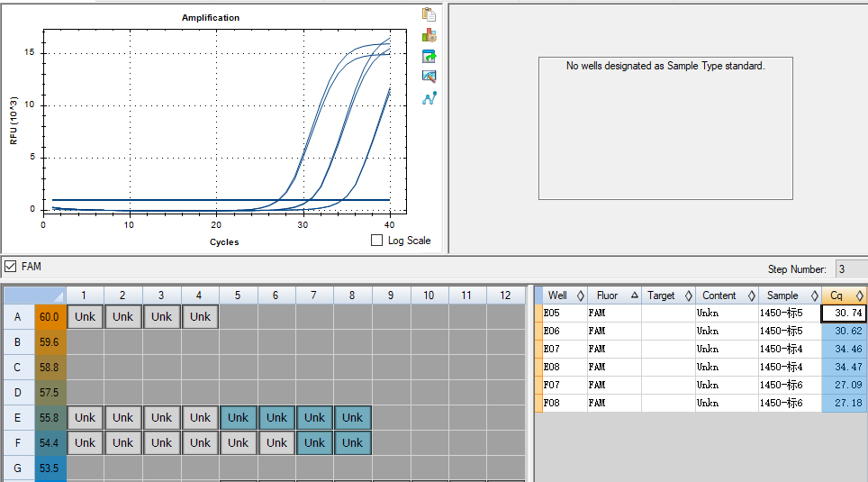This screenshot has height=482, width=868.
Task: Select well A1 Unk in plate
Action: pyautogui.click(x=86, y=317)
